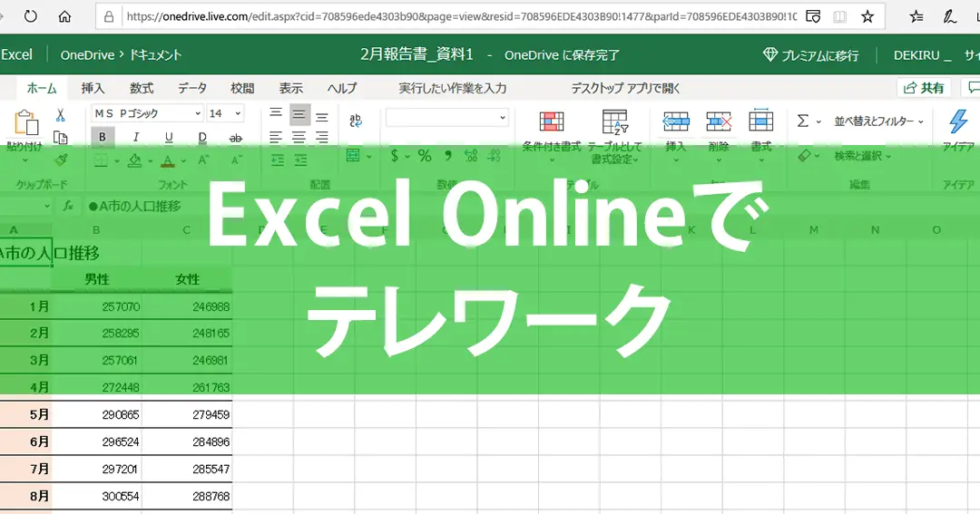980x514 pixels.
Task: Click the Copy icon
Action: point(61,138)
